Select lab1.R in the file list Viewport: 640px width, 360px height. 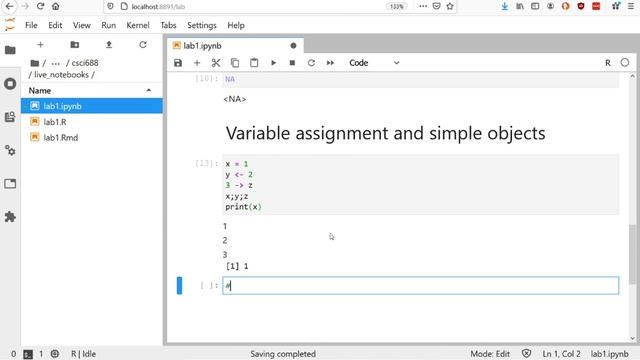[92, 122]
